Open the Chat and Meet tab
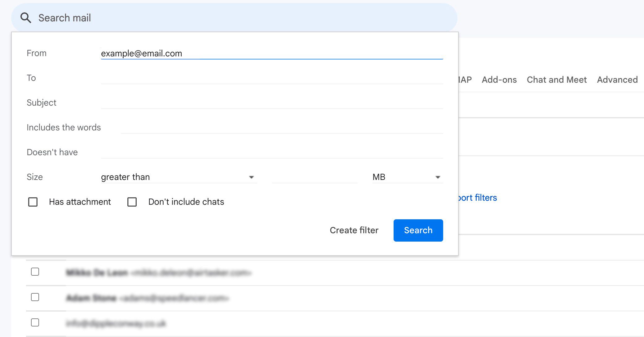The height and width of the screenshot is (337, 644). 557,80
